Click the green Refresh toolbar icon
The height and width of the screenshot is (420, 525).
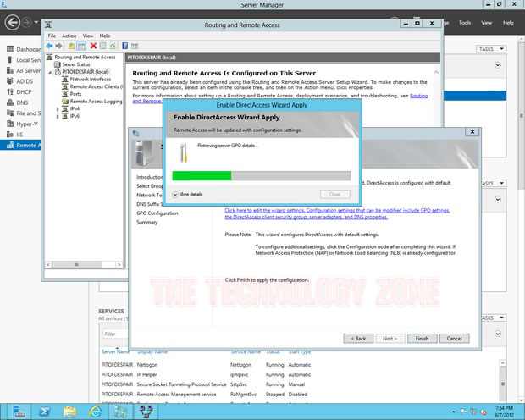coord(113,46)
